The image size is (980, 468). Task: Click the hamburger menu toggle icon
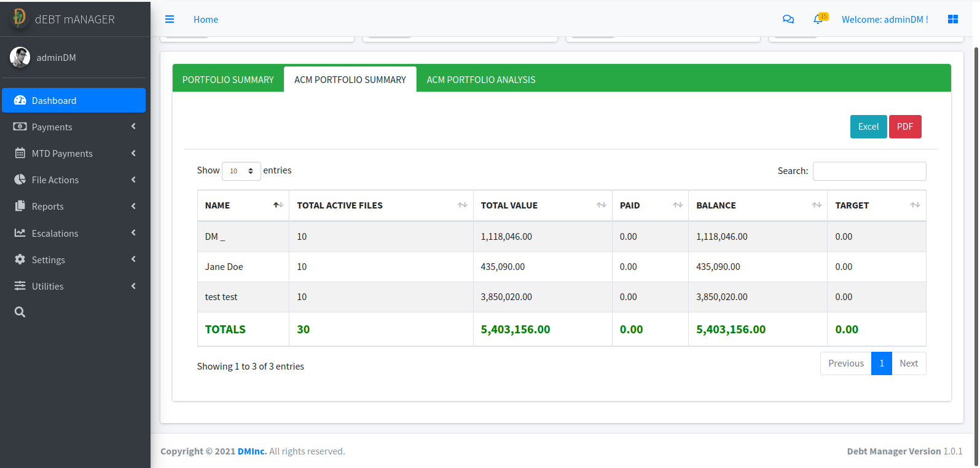coord(170,20)
